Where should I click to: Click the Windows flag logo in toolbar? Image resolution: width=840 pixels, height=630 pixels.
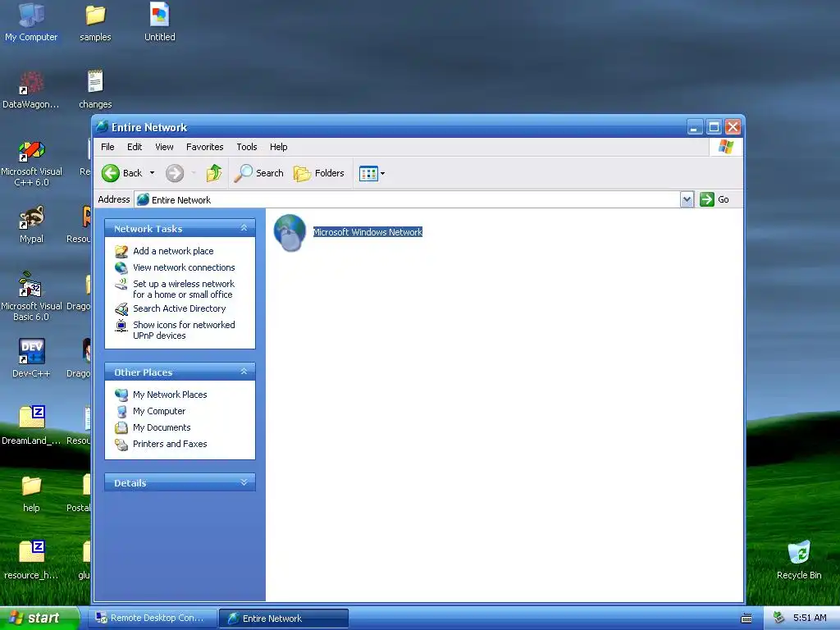pyautogui.click(x=726, y=147)
